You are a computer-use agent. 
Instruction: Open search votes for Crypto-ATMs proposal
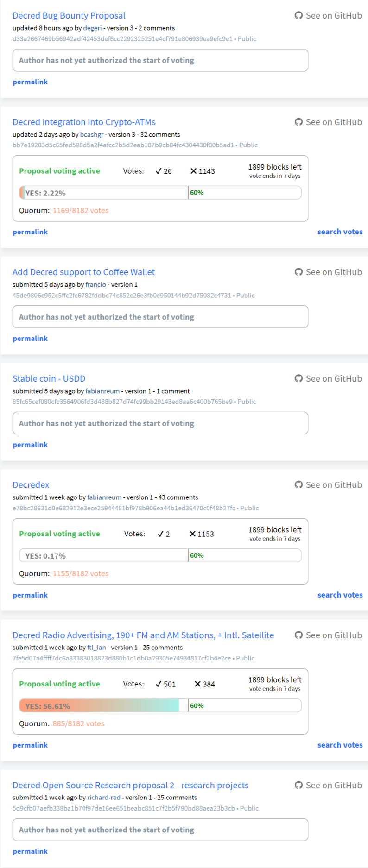coord(340,232)
